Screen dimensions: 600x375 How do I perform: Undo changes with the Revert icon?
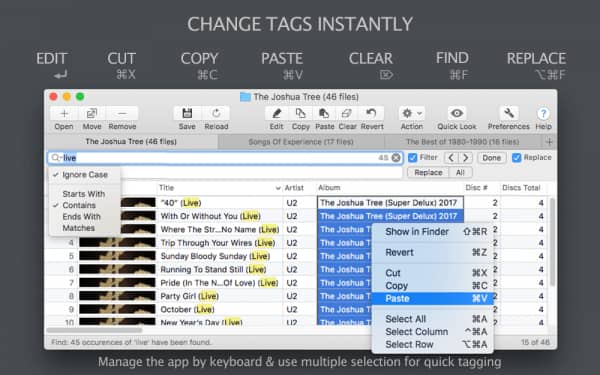pyautogui.click(x=371, y=113)
